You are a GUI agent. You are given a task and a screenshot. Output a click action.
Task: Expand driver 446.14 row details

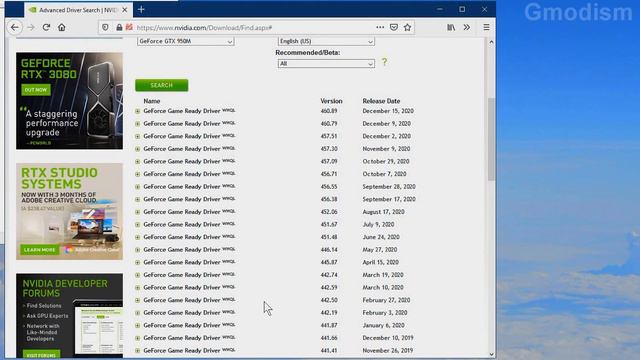click(138, 250)
